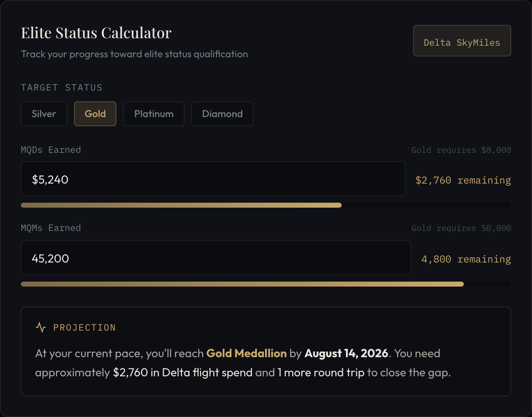
Task: Click the pulse icon beside PROJECTION
Action: click(x=40, y=327)
